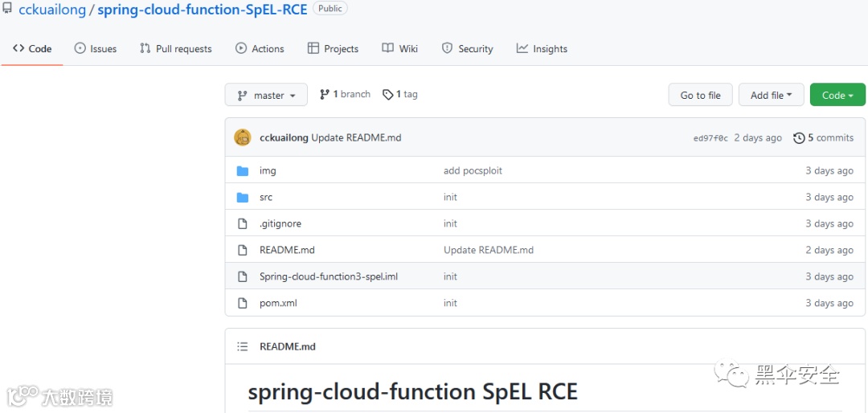Open the Add file dropdown
This screenshot has height=413, width=868.
(771, 95)
